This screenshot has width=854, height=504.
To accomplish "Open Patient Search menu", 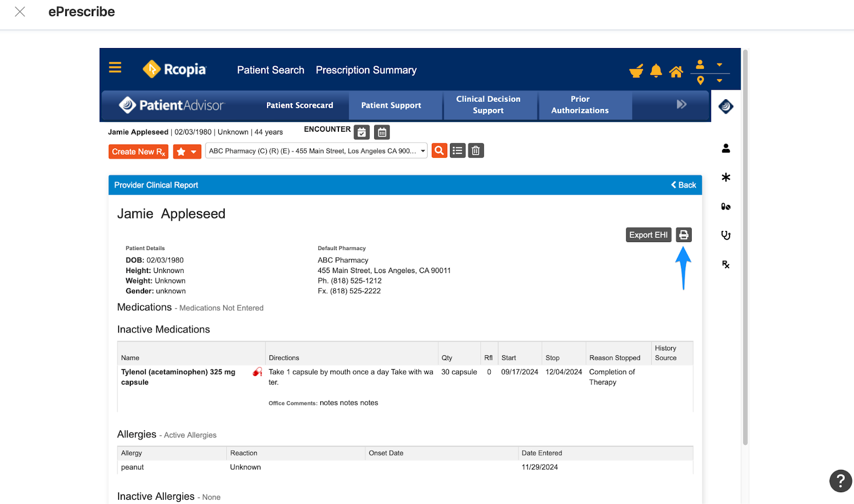I will pos(271,70).
